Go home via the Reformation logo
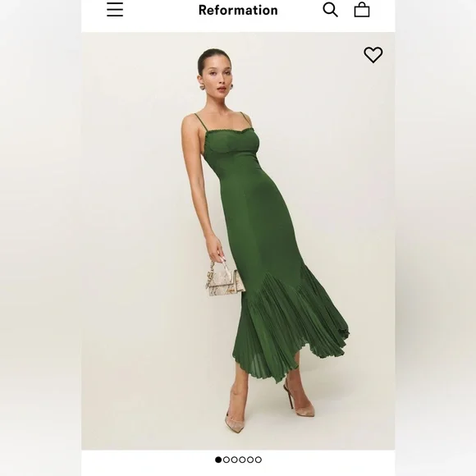Viewport: 476px width, 476px height. coord(238,10)
